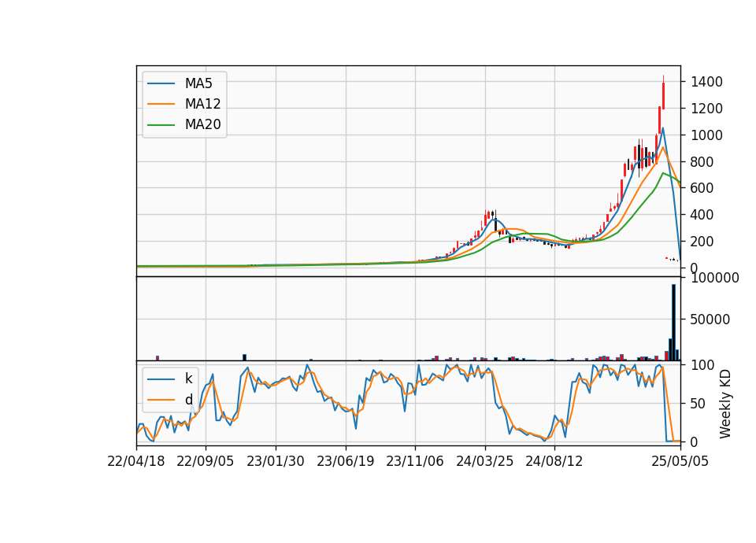Viewport: 756px width, 543px height.
Task: Click the 400 price axis tick label
Action: 702,215
